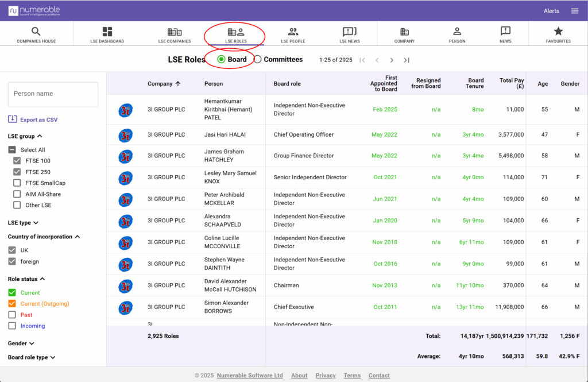
Task: Click Export as CSV
Action: 33,119
